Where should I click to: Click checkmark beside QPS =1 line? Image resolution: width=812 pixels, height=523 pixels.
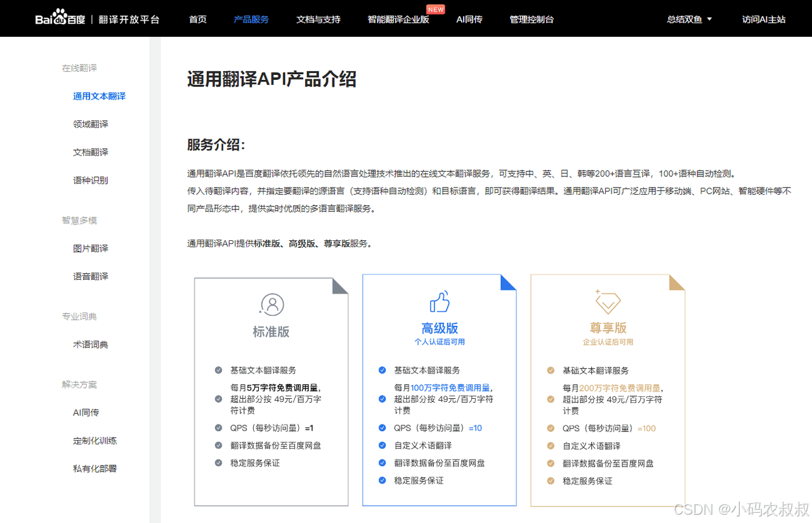[x=218, y=428]
